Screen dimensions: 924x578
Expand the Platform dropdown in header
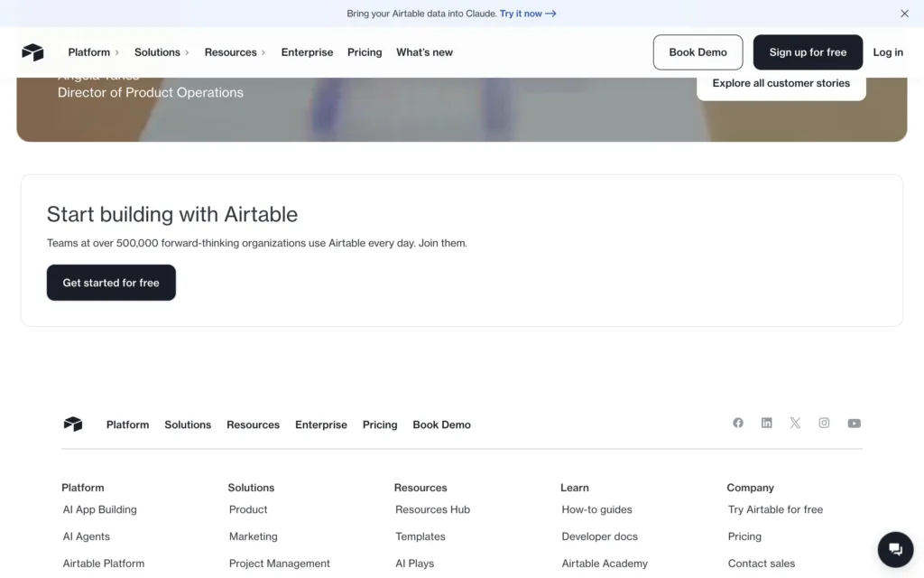(x=94, y=52)
